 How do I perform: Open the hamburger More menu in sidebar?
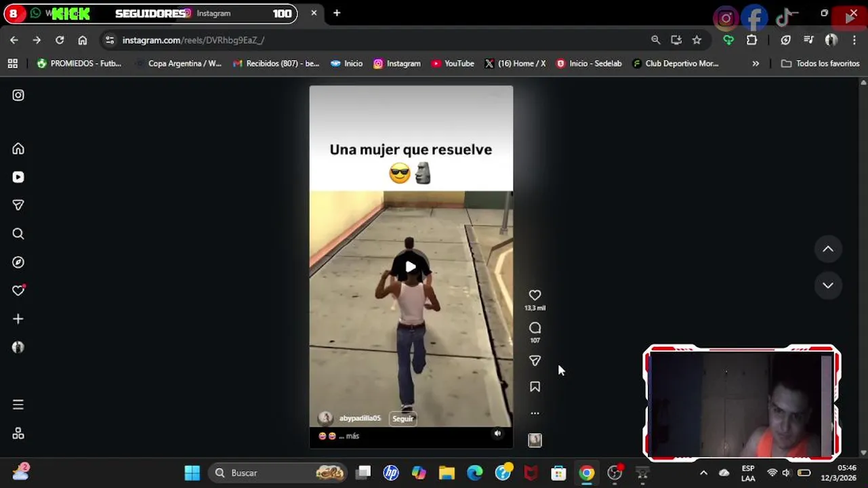18,405
